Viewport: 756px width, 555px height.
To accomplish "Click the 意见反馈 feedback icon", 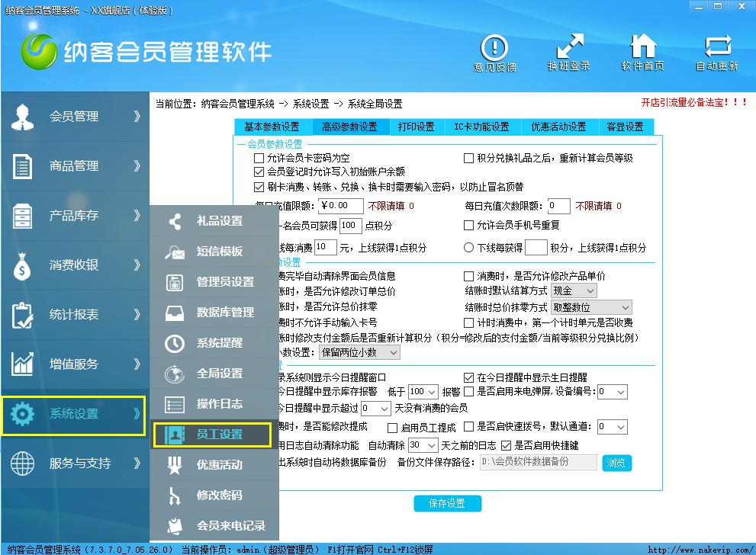I will point(494,47).
